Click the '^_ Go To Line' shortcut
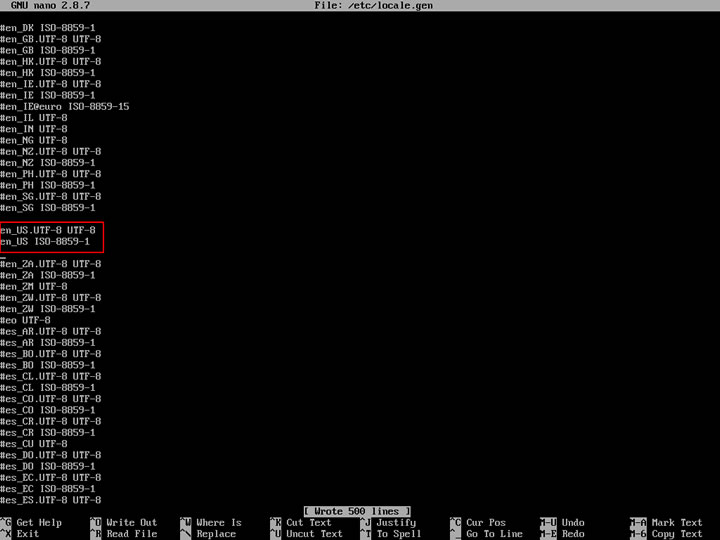720x540 pixels. [x=486, y=534]
